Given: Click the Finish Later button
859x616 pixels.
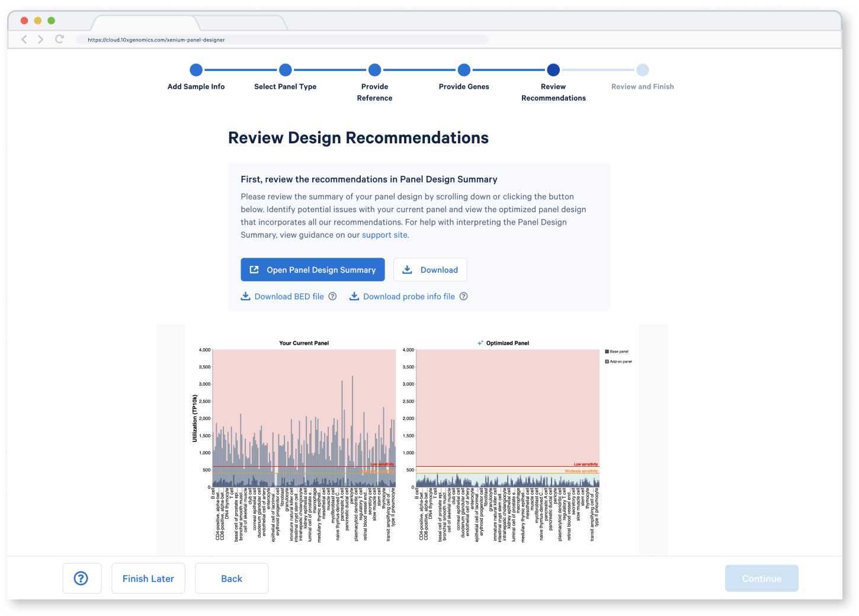Looking at the screenshot, I should coord(148,578).
